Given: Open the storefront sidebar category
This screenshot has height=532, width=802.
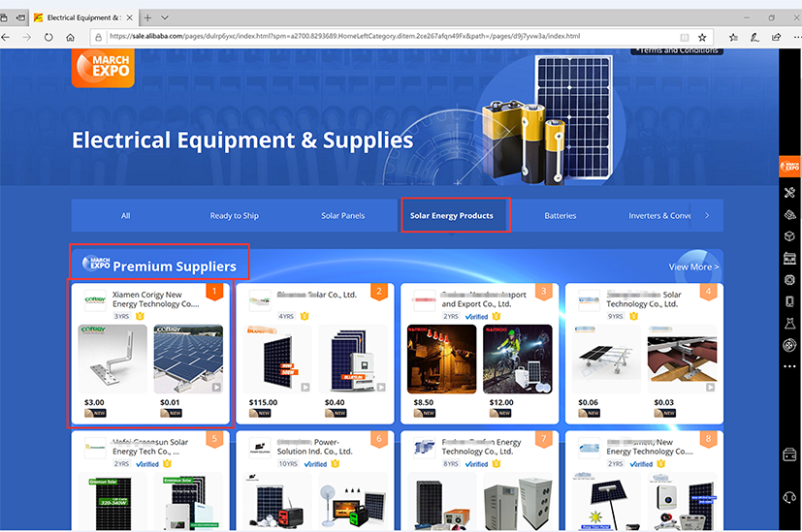Looking at the screenshot, I should pyautogui.click(x=789, y=258).
